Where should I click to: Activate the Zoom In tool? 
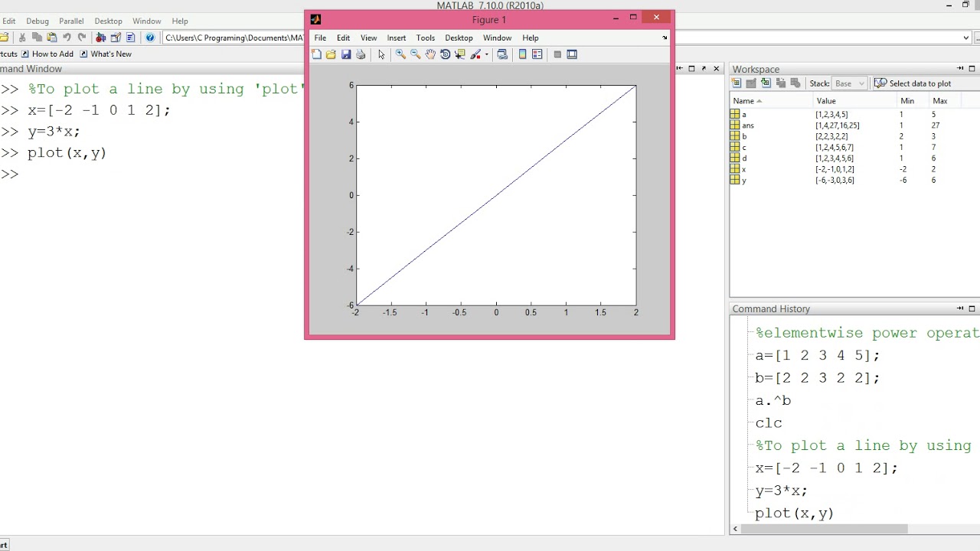tap(400, 54)
